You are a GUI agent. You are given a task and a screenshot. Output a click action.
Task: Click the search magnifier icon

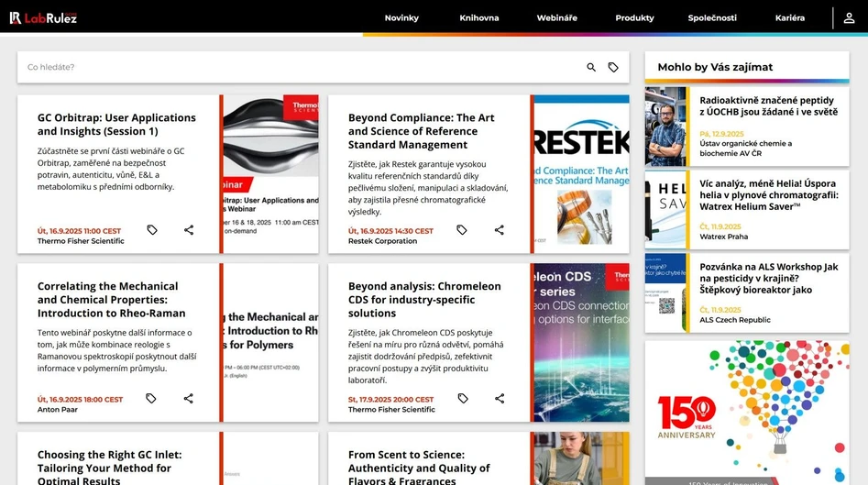[x=591, y=67]
